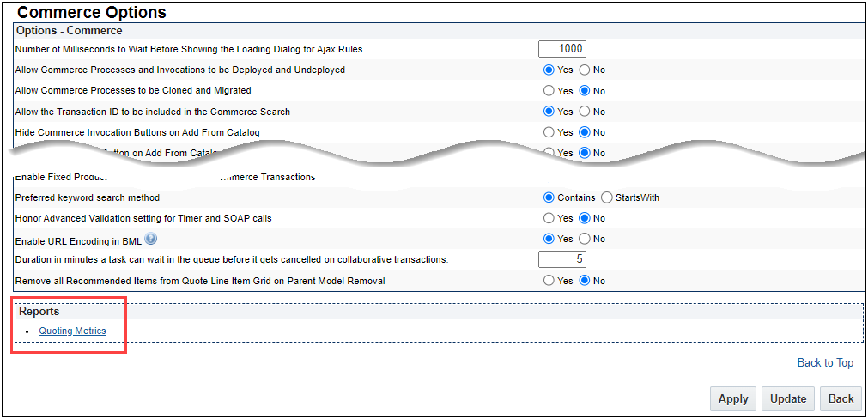
Task: Select No for Deployed and Undeployed processes
Action: click(x=584, y=70)
